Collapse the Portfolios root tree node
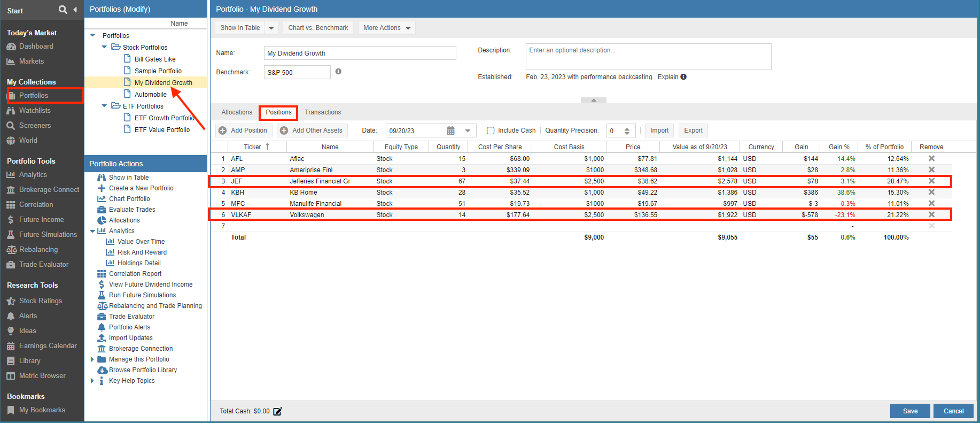 [x=92, y=35]
